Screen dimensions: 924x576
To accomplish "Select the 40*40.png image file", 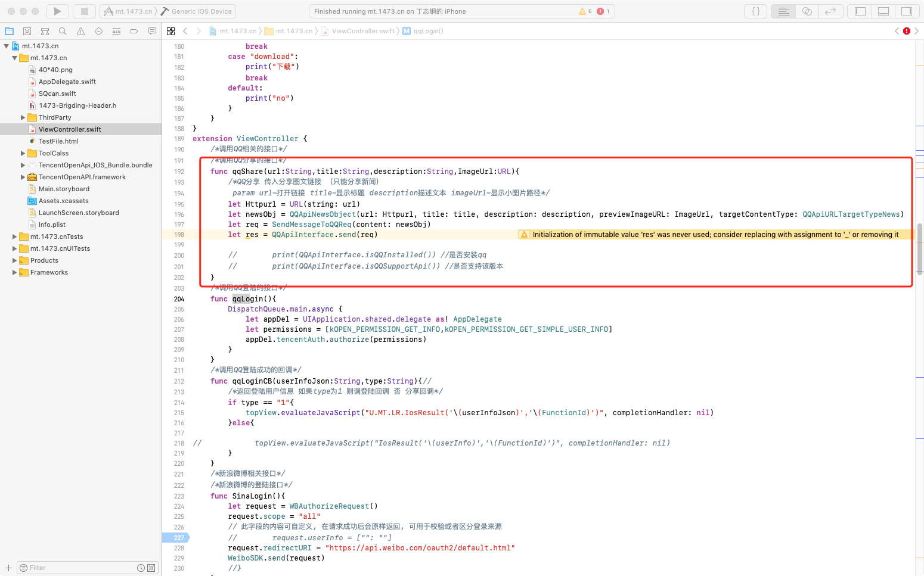I will coord(55,70).
